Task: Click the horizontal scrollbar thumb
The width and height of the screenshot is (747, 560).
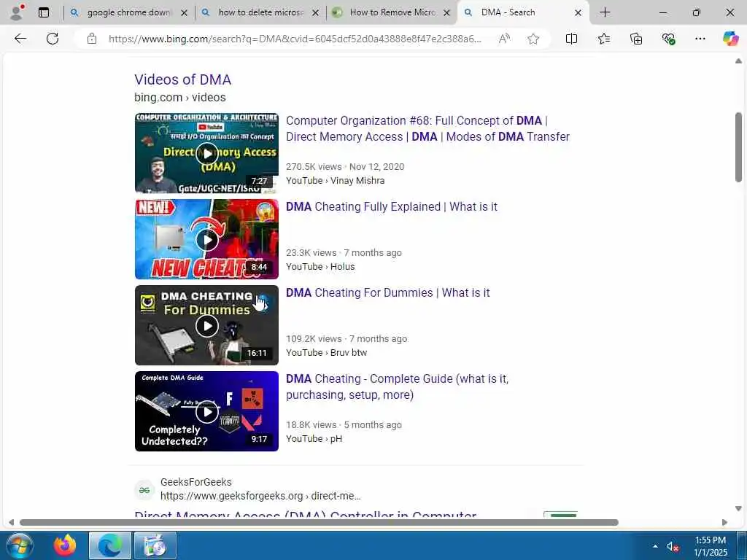Action: (319, 522)
